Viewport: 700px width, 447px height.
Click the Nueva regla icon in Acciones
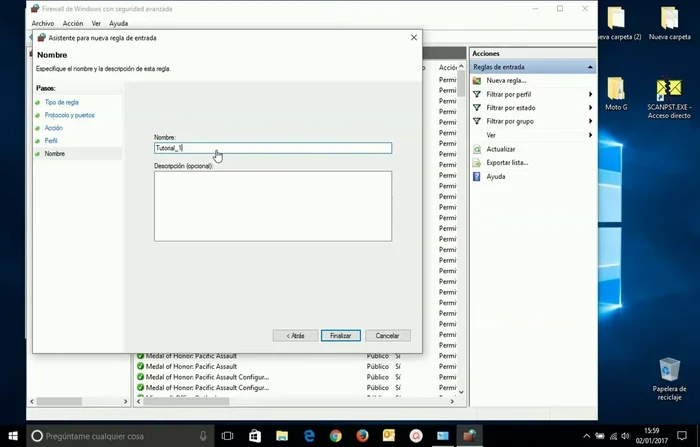click(x=477, y=80)
